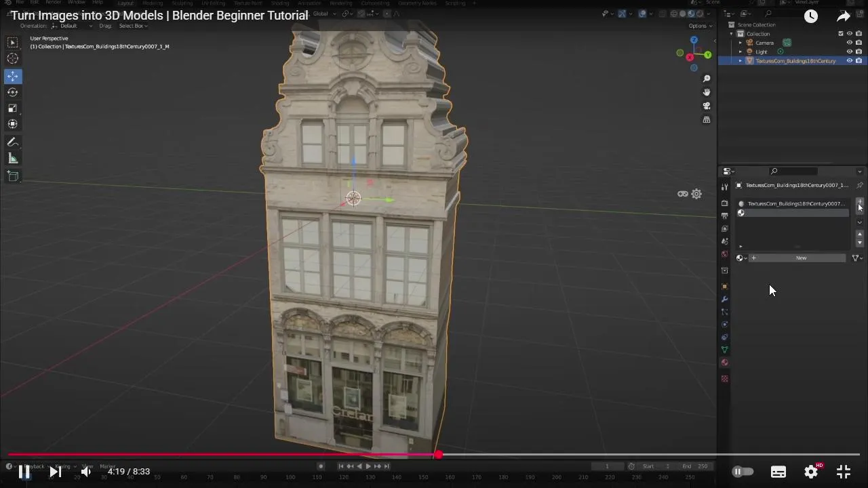The image size is (868, 488).
Task: Open the Tool properties tab
Action: [x=724, y=186]
